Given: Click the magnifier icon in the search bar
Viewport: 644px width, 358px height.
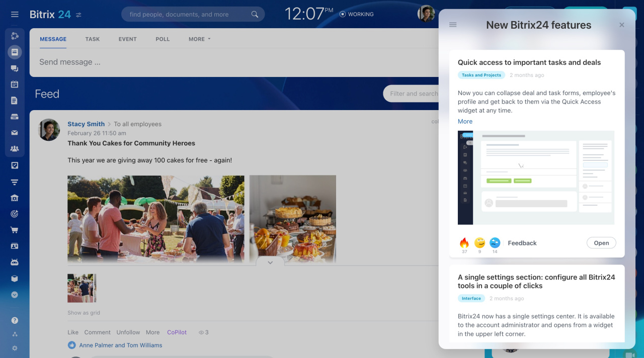Looking at the screenshot, I should click(x=255, y=14).
